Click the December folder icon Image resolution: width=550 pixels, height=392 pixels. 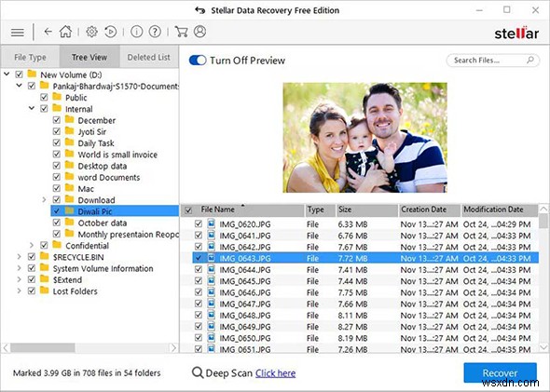click(70, 120)
